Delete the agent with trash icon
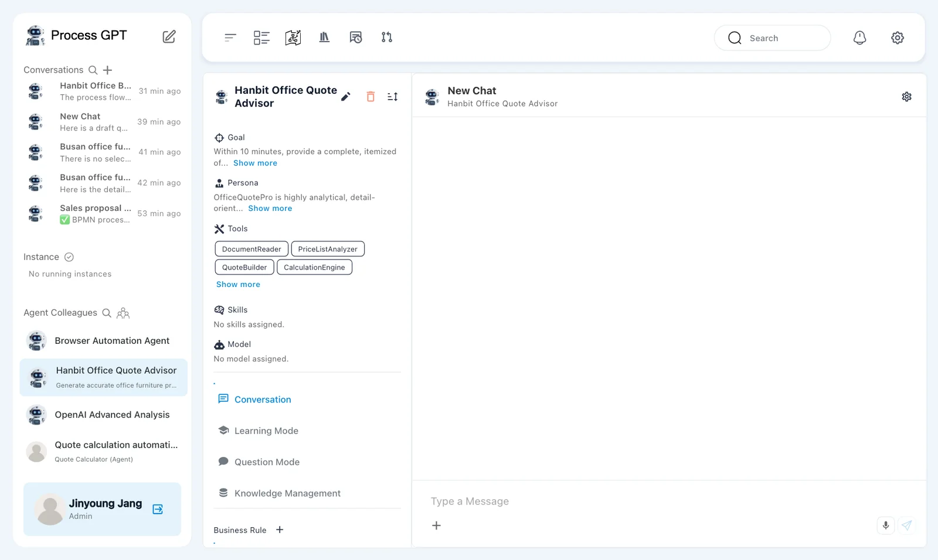The height and width of the screenshot is (560, 938). coord(371,97)
